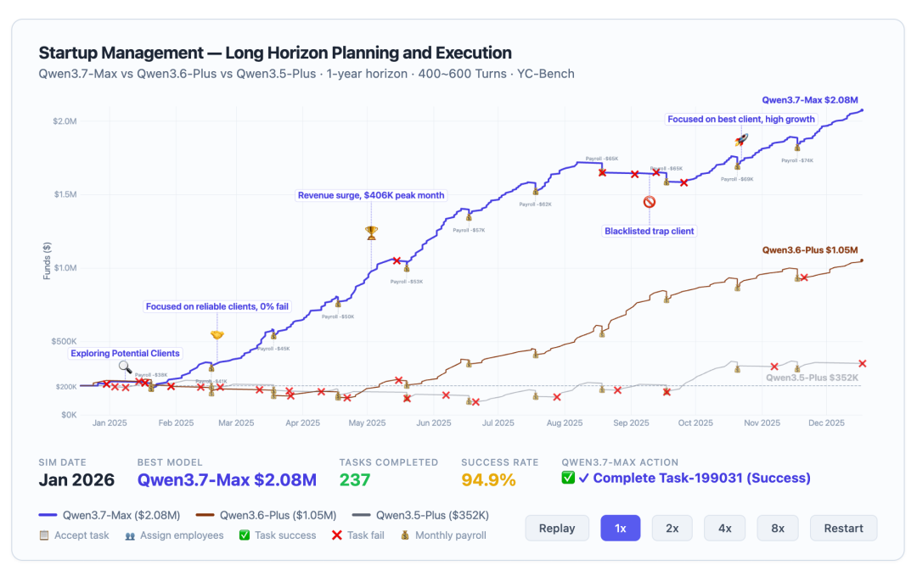The height and width of the screenshot is (588, 917).
Task: Toggle the Qwen3.6-Plus series in legend
Action: tap(266, 516)
